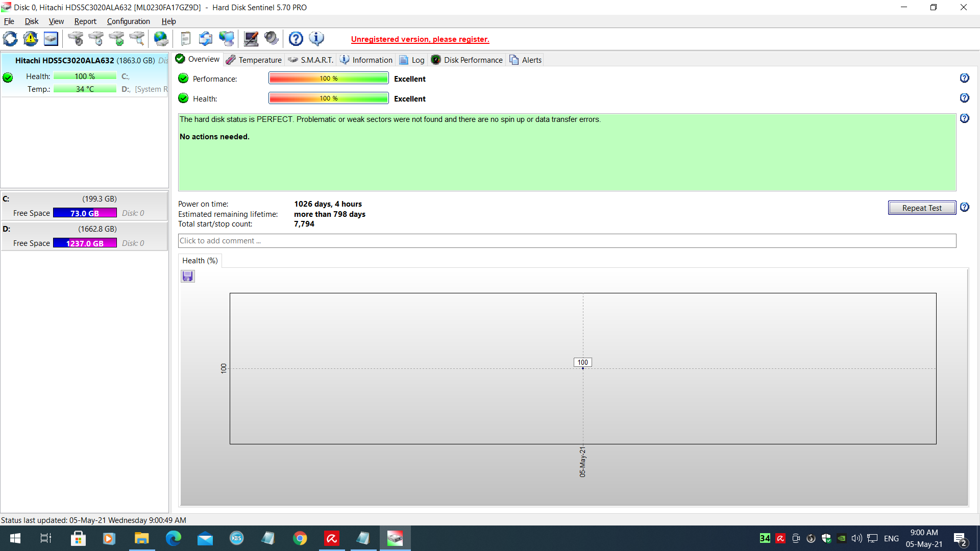Open the Report menu
Viewport: 980px width, 551px height.
(x=85, y=21)
